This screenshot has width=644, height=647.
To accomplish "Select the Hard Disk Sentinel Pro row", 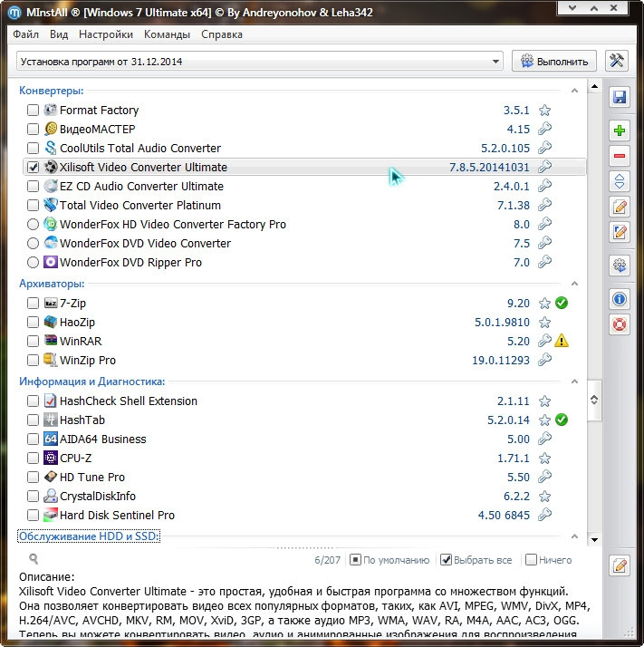I will (x=304, y=515).
